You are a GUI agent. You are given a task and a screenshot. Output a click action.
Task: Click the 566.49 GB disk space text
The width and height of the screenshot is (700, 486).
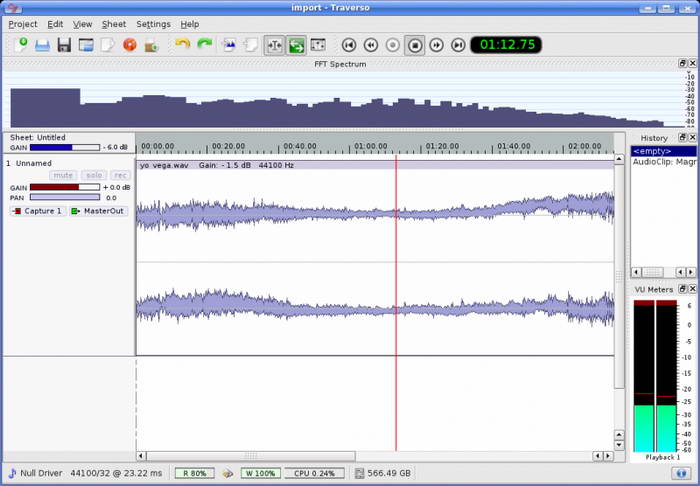[389, 473]
